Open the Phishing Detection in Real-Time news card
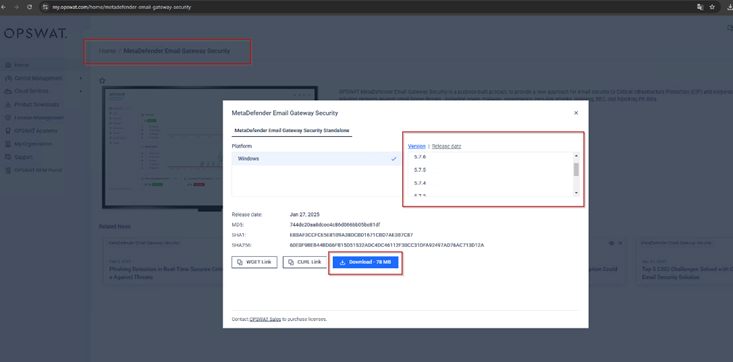Screen dimensions: 733x362 [x=163, y=261]
